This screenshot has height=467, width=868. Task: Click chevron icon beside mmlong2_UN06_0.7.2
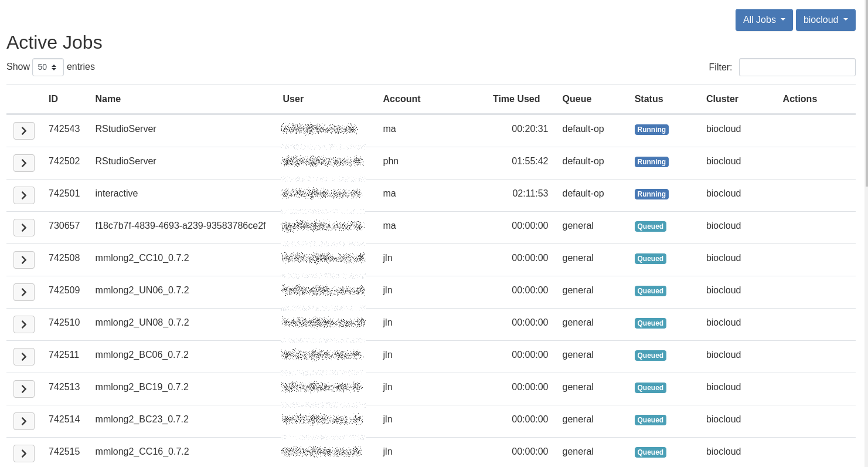pyautogui.click(x=24, y=292)
